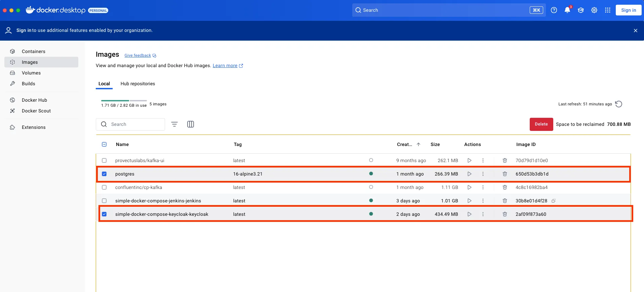This screenshot has height=292, width=644.
Task: Open the manage columns icon
Action: (191, 124)
